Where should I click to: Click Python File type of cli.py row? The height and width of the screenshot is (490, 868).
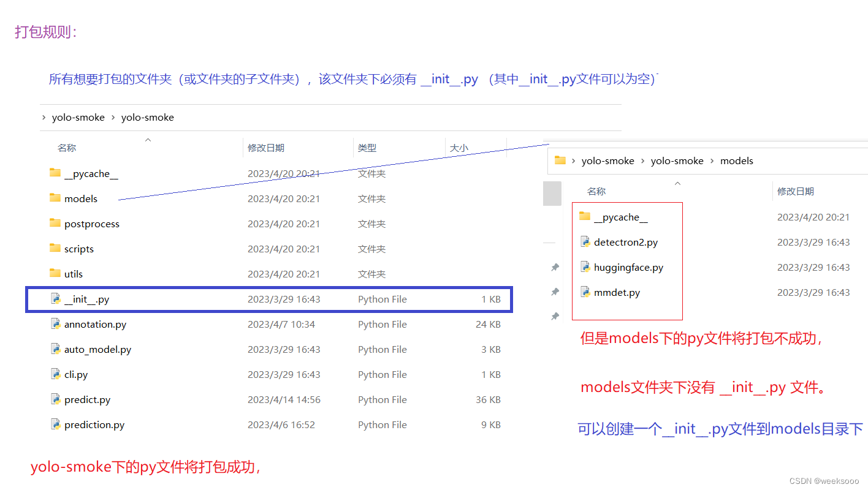pos(383,374)
